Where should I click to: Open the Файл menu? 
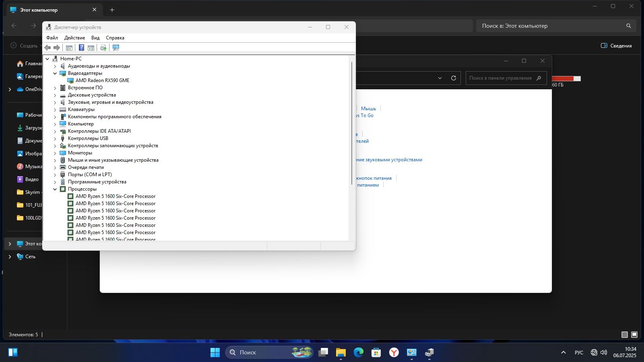pyautogui.click(x=52, y=38)
